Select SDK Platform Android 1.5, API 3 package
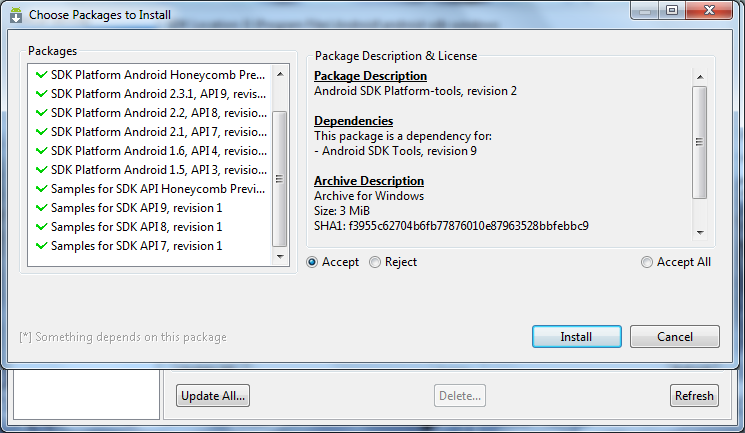Image resolution: width=745 pixels, height=433 pixels. click(x=158, y=170)
